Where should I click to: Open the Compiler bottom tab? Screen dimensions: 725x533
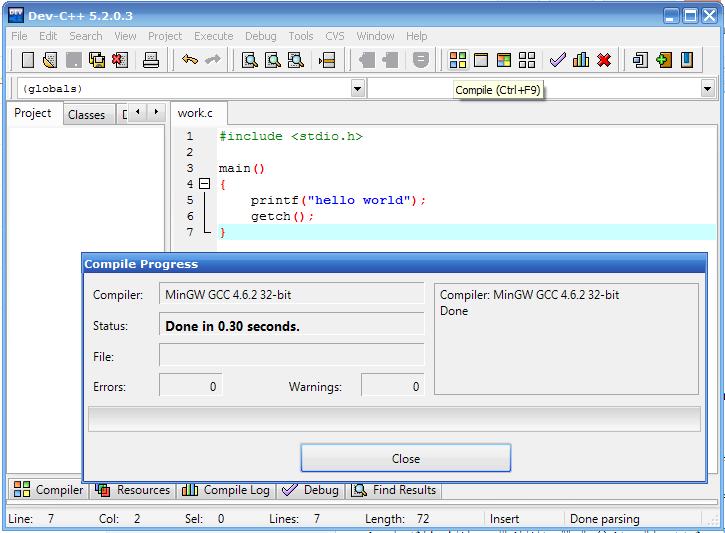[x=48, y=490]
